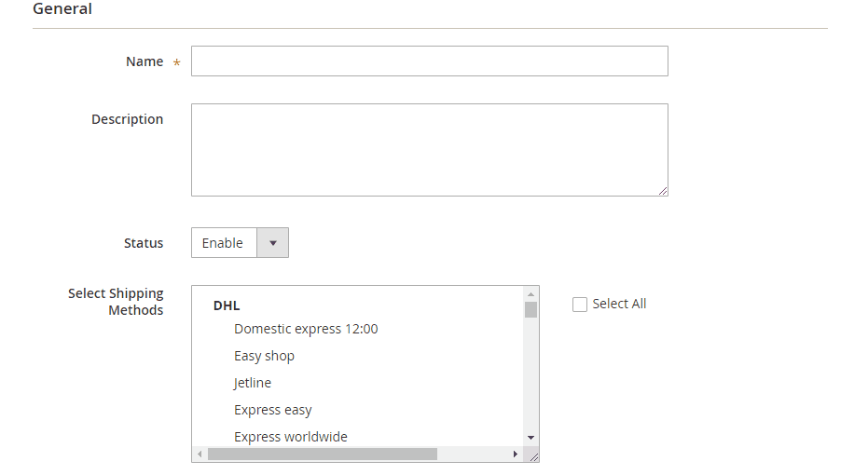
Task: Check the Select All checkbox
Action: click(x=580, y=305)
